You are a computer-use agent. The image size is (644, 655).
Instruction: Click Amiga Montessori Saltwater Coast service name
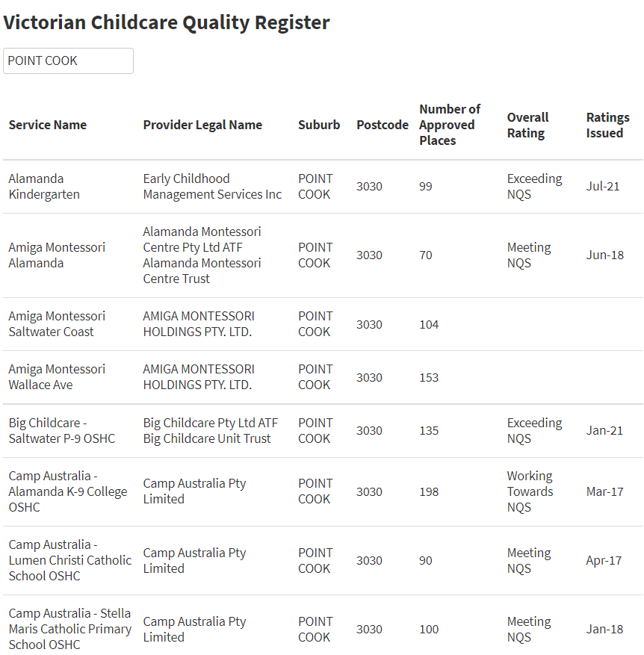[57, 324]
